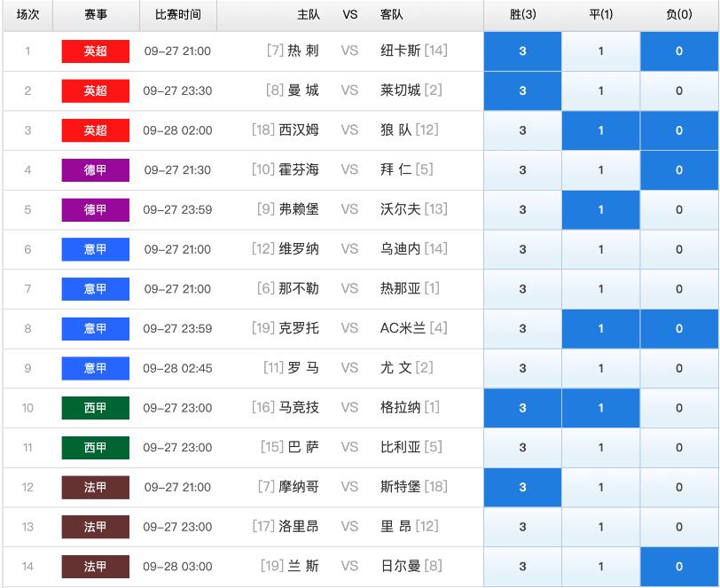The width and height of the screenshot is (720, 588).
Task: Toggle draw (1) for 马竞技 vs 格拉纳
Action: [x=600, y=408]
